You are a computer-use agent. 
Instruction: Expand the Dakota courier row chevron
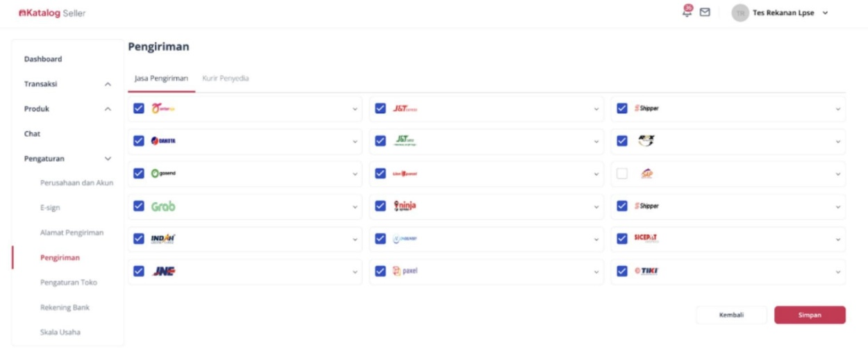(x=355, y=142)
